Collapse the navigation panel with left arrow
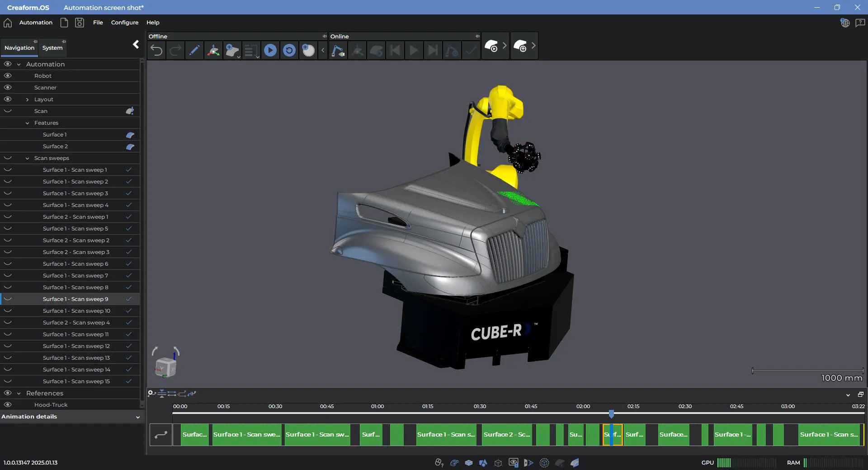The height and width of the screenshot is (470, 868). 136,44
